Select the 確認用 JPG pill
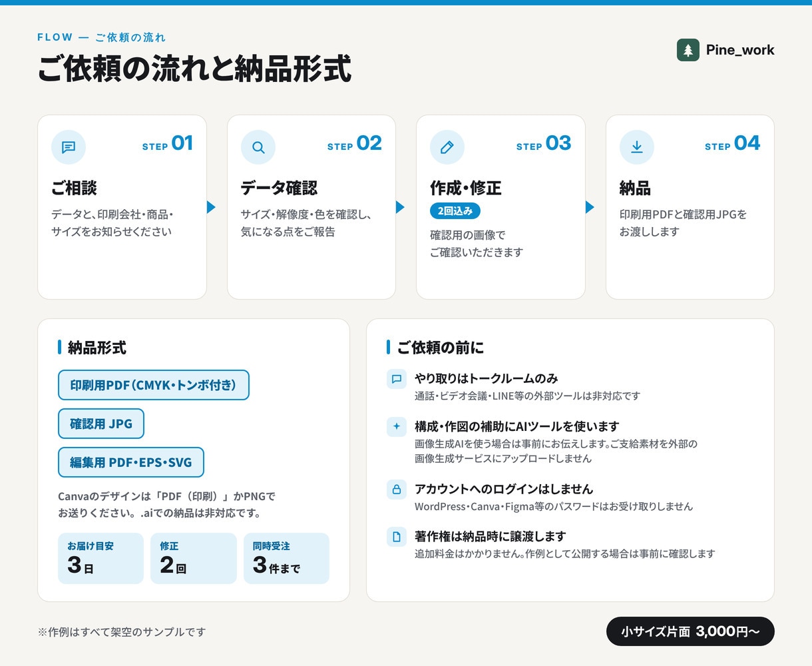812x666 pixels. tap(101, 424)
